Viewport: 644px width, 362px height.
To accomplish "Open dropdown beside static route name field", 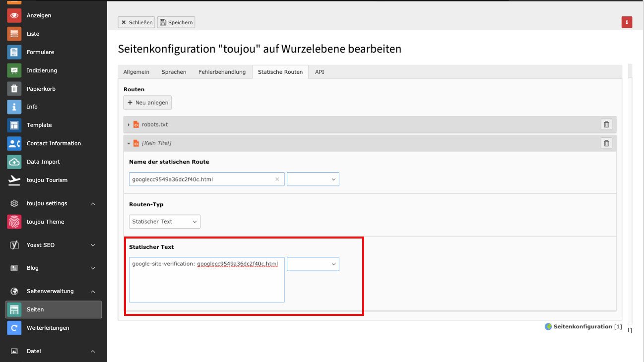I will pos(313,179).
